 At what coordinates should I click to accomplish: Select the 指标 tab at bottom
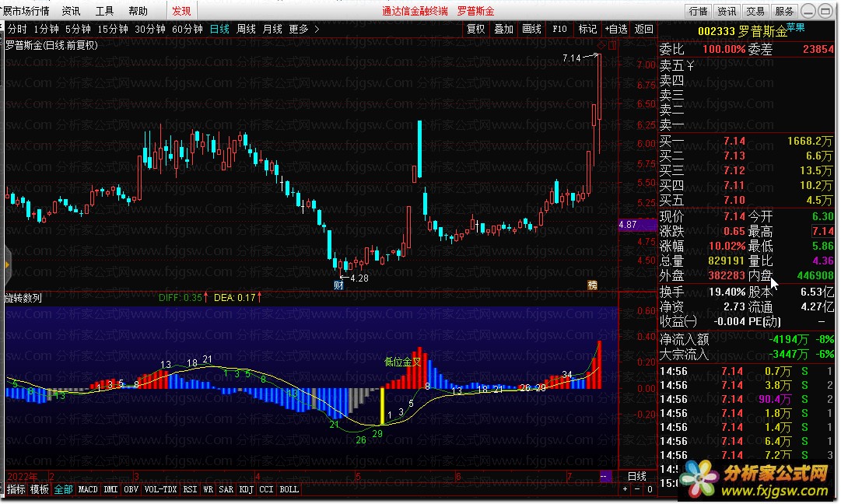point(16,489)
